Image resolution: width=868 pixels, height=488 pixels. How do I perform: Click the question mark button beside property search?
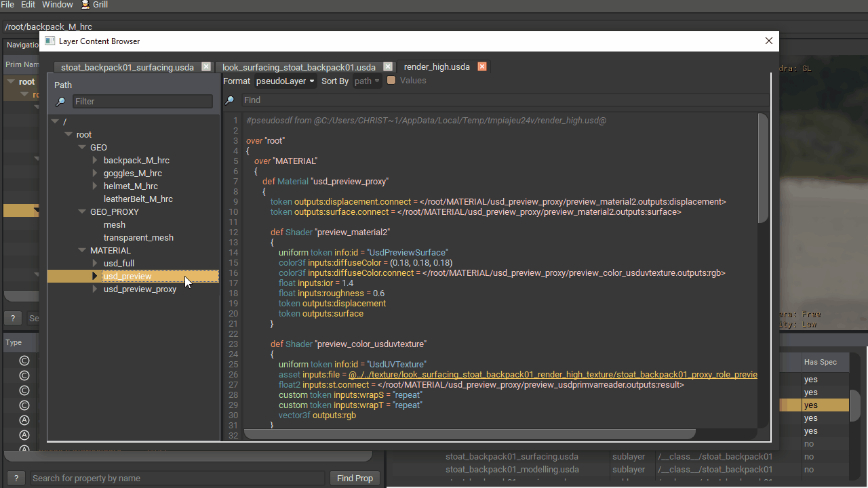16,479
